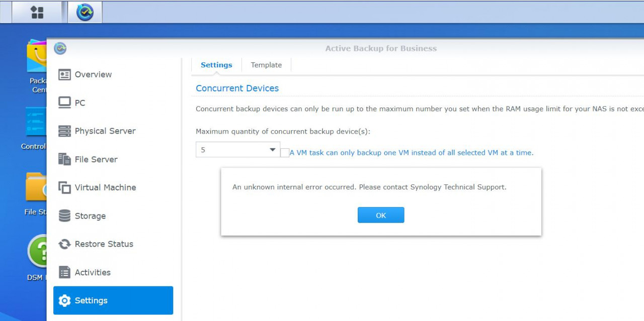Click Active Backup taskbar icon

coord(85,12)
